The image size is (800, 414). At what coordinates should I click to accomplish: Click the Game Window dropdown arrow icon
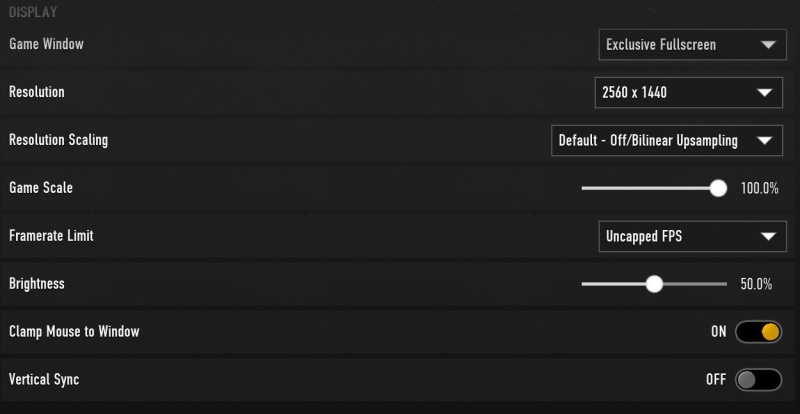click(767, 45)
